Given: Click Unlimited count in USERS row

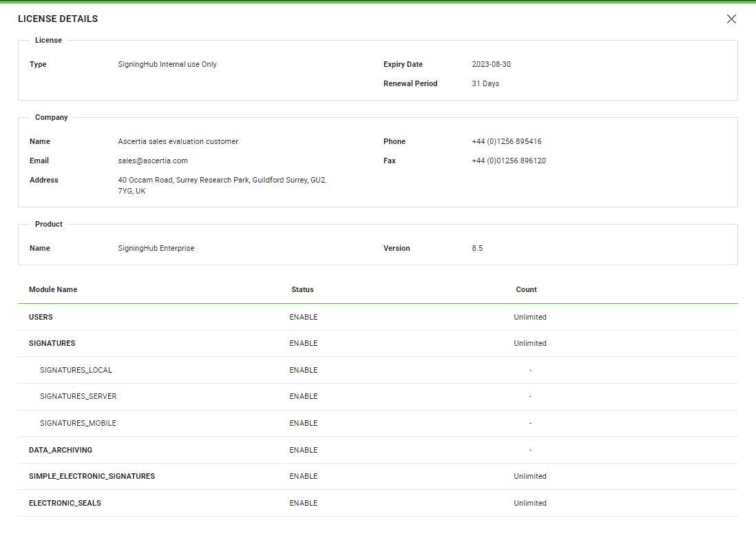Looking at the screenshot, I should 530,317.
